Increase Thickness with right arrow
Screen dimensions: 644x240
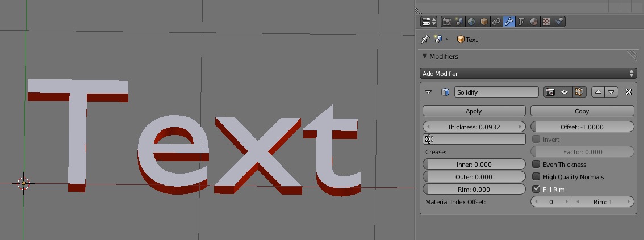[x=520, y=127]
